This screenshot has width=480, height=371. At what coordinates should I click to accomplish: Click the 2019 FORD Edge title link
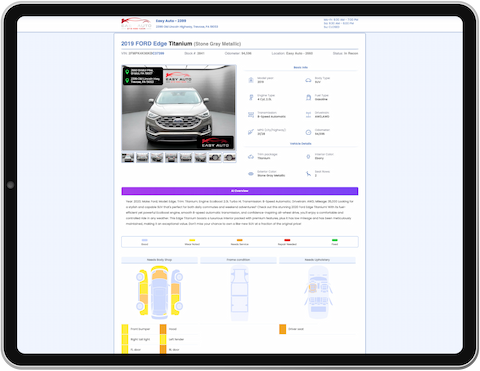pyautogui.click(x=144, y=44)
